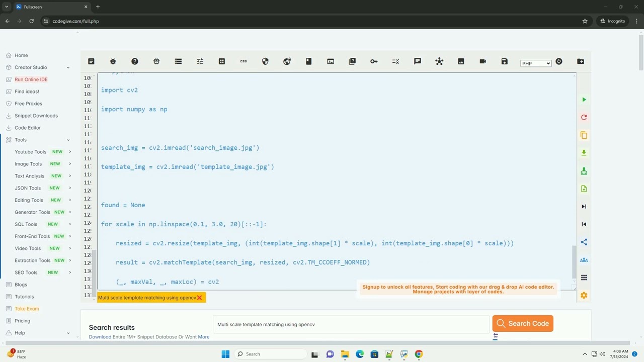The image size is (644, 362).
Task: Click the search code input field
Action: (x=351, y=324)
